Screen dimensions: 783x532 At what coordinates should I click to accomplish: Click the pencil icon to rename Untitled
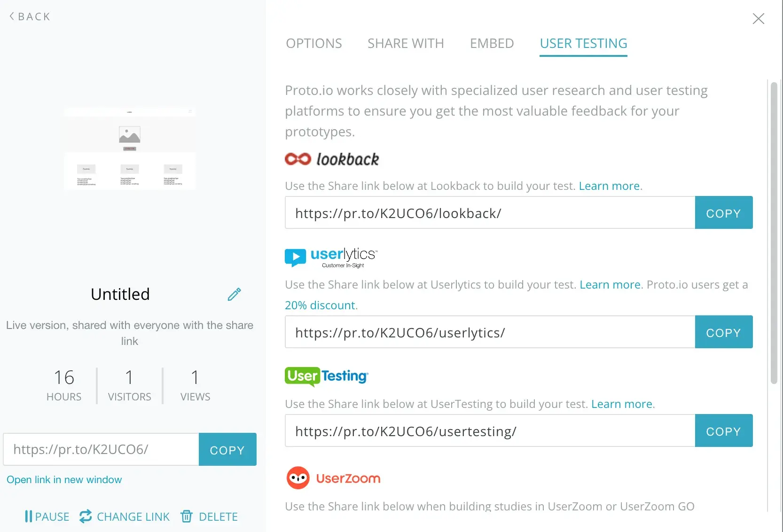pos(234,294)
